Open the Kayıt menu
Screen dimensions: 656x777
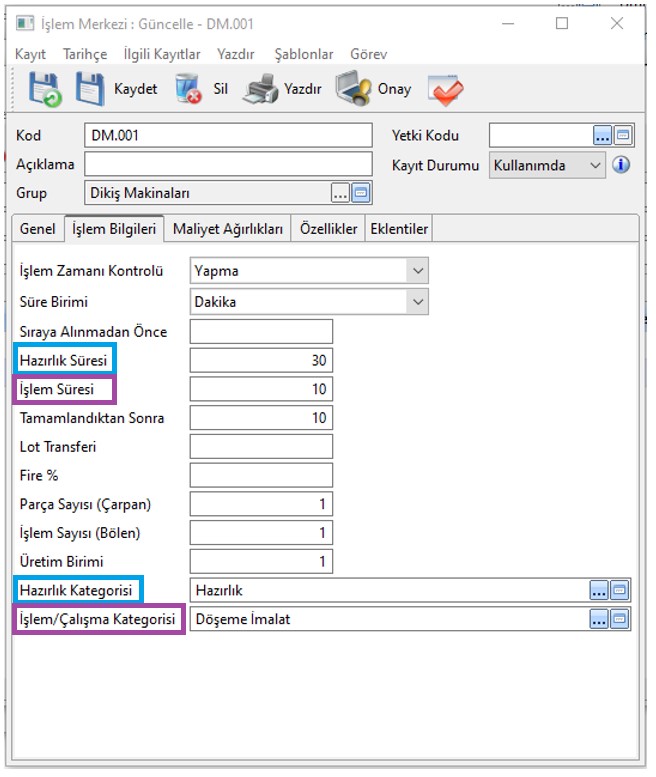(x=30, y=54)
